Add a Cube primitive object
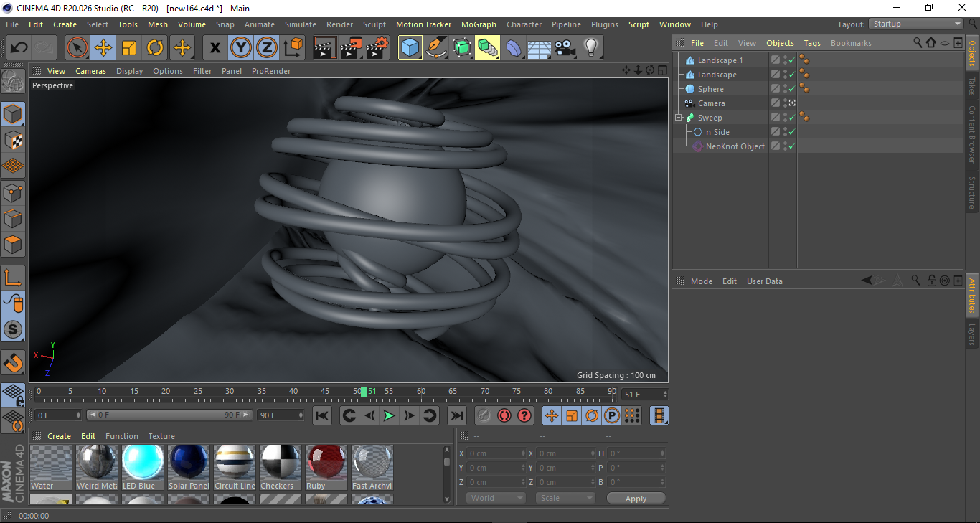The width and height of the screenshot is (980, 523). (410, 48)
